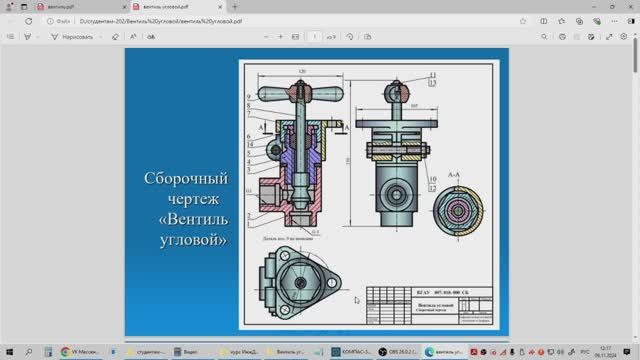Viewport: 640px width, 360px height.
Task: Open the favorites list
Action: point(562,21)
